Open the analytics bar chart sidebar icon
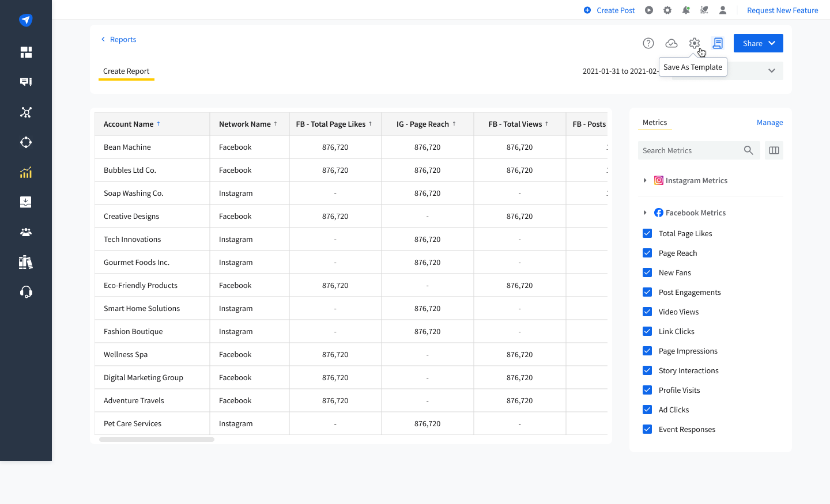This screenshot has height=504, width=830. pyautogui.click(x=26, y=172)
